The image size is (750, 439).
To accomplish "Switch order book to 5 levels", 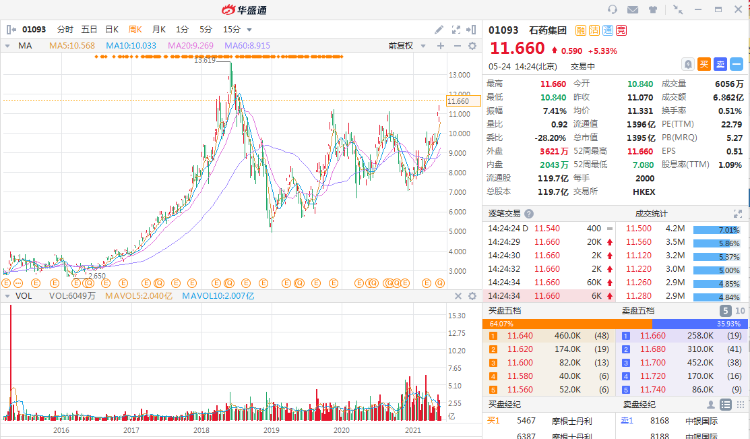I will pos(725,310).
